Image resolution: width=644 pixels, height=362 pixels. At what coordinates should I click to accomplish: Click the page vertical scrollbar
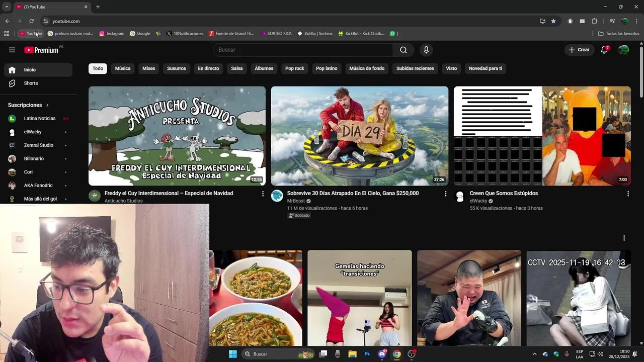click(641, 73)
